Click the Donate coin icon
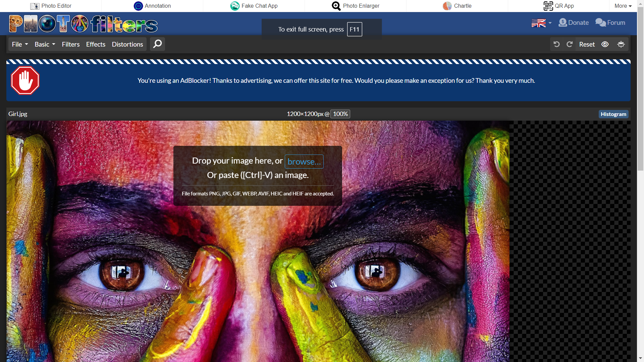The width and height of the screenshot is (644, 362). [562, 22]
